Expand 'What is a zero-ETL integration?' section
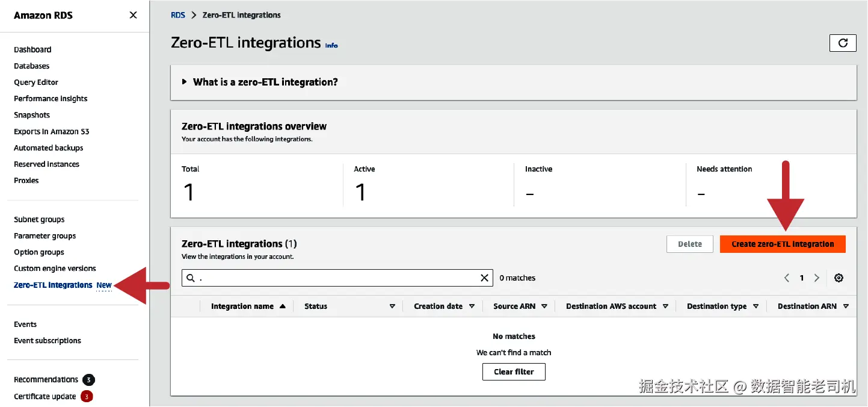The width and height of the screenshot is (868, 407). point(185,82)
